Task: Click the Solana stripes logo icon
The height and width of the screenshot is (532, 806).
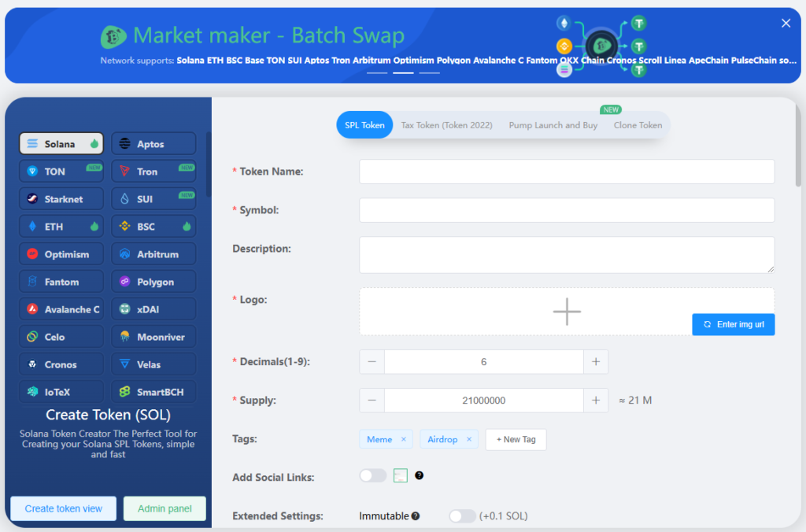Action: pyautogui.click(x=32, y=143)
